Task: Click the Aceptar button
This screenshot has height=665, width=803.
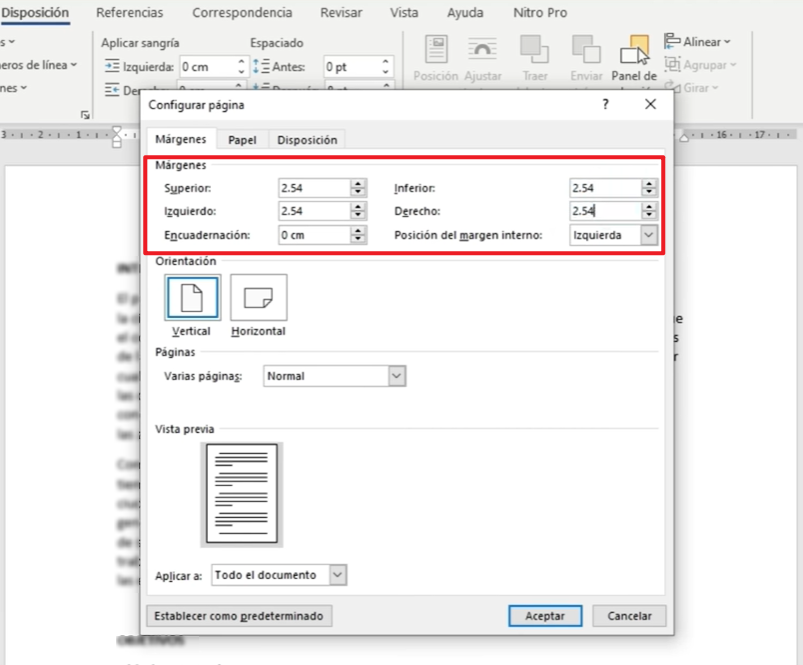Action: pos(545,616)
